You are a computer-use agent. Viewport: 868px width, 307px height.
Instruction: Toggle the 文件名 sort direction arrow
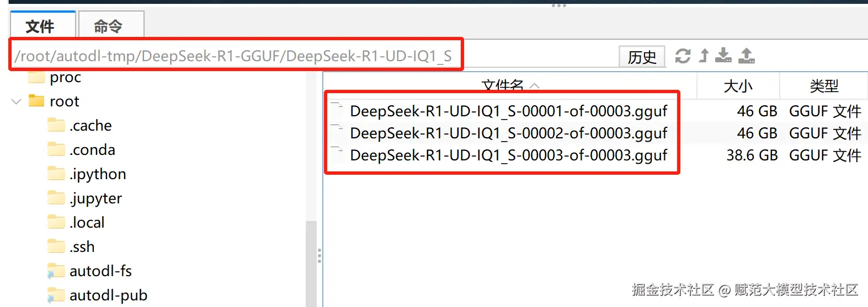534,86
